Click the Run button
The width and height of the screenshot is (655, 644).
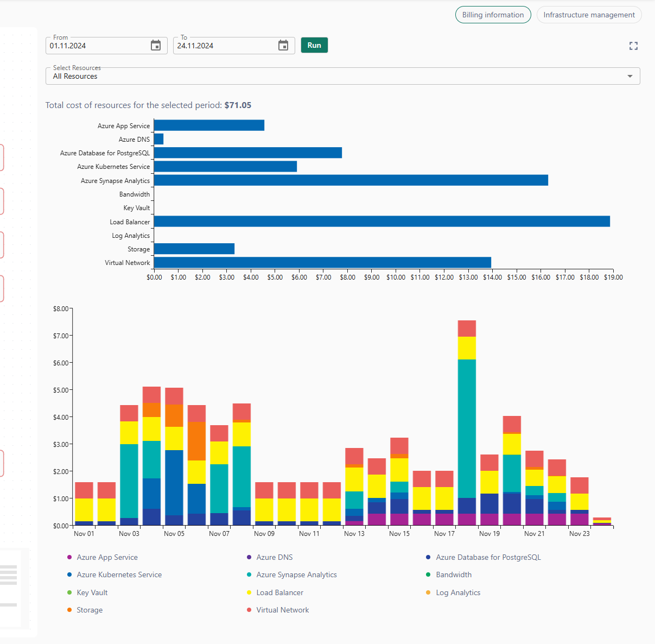coord(314,45)
